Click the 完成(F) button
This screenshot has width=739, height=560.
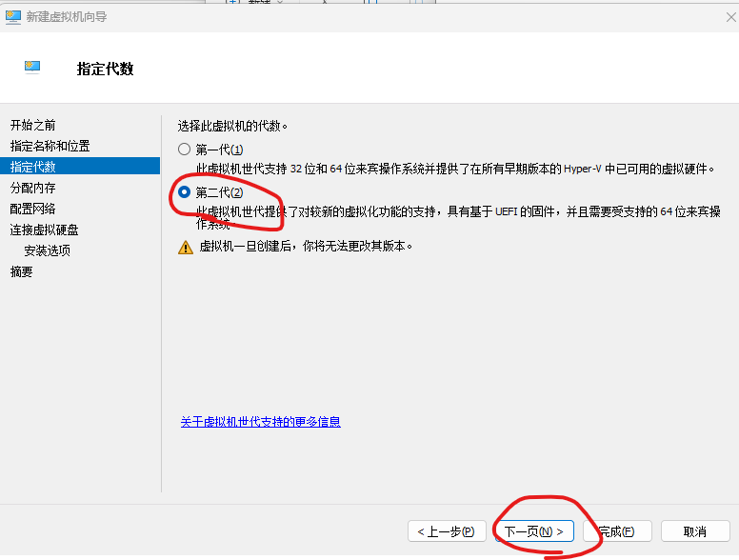click(617, 531)
